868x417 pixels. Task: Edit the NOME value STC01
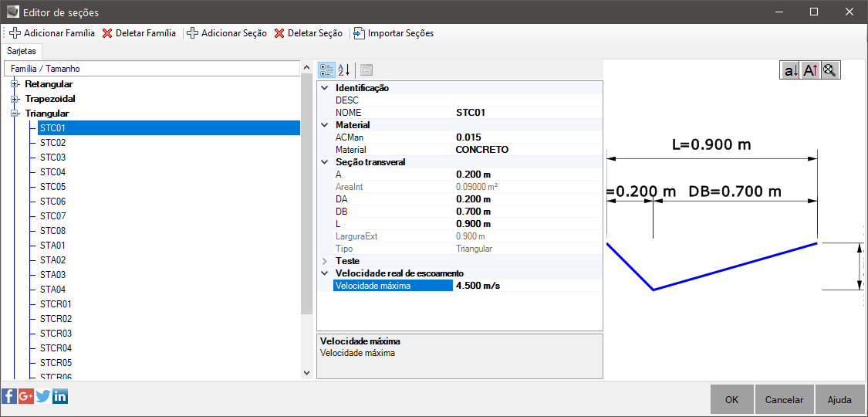coord(528,113)
